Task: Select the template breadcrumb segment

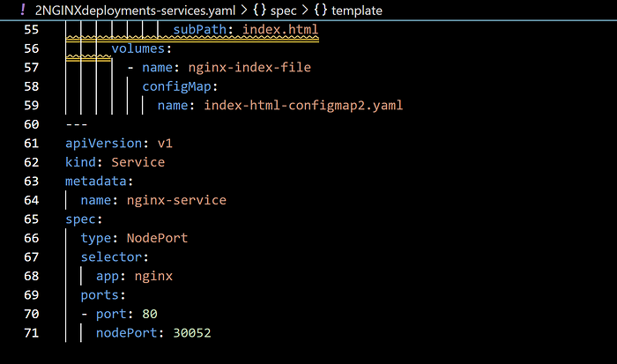Action: tap(356, 11)
